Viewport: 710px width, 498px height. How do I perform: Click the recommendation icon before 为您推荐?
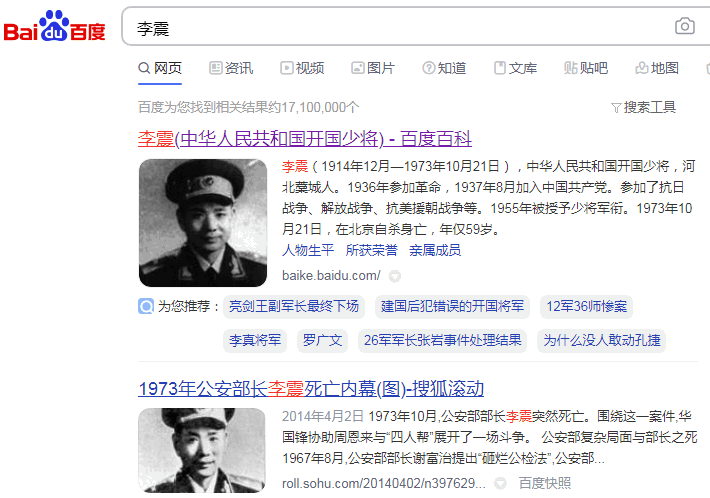point(146,306)
